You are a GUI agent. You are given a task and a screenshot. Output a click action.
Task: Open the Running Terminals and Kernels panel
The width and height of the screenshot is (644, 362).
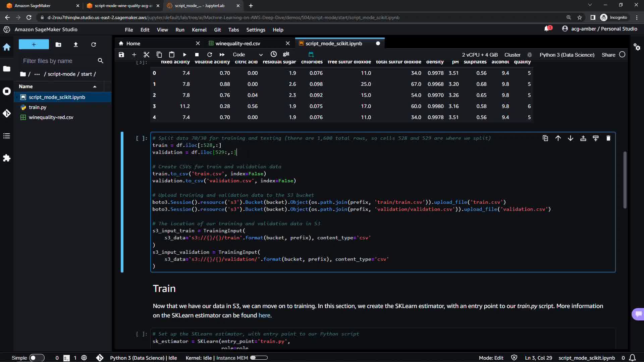[x=7, y=91]
